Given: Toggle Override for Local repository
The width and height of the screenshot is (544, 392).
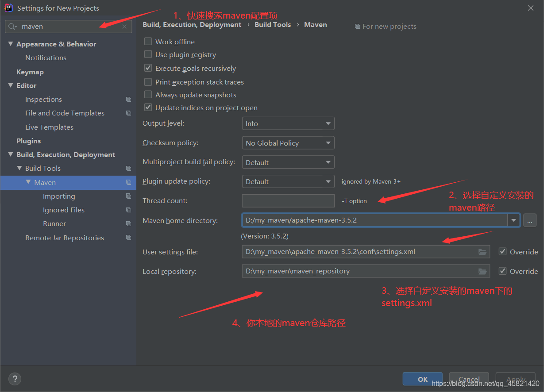Looking at the screenshot, I should (502, 271).
